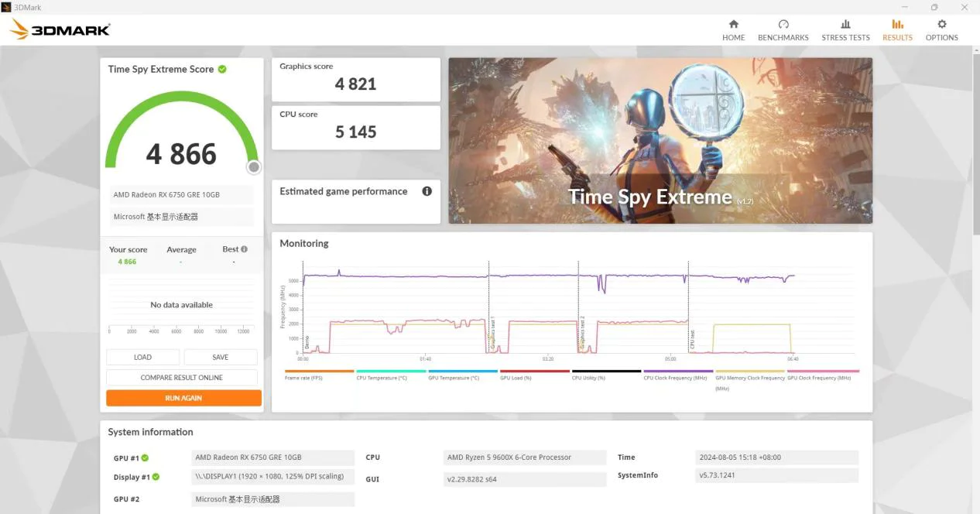Click SystemInfo version v5.73.1241

coord(777,475)
